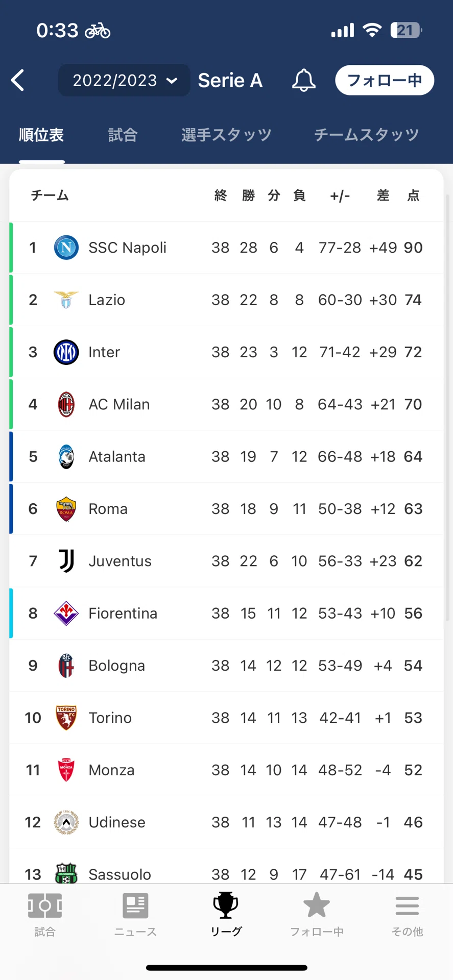The height and width of the screenshot is (980, 453).
Task: Open the SSC Napoli team crest
Action: [66, 248]
